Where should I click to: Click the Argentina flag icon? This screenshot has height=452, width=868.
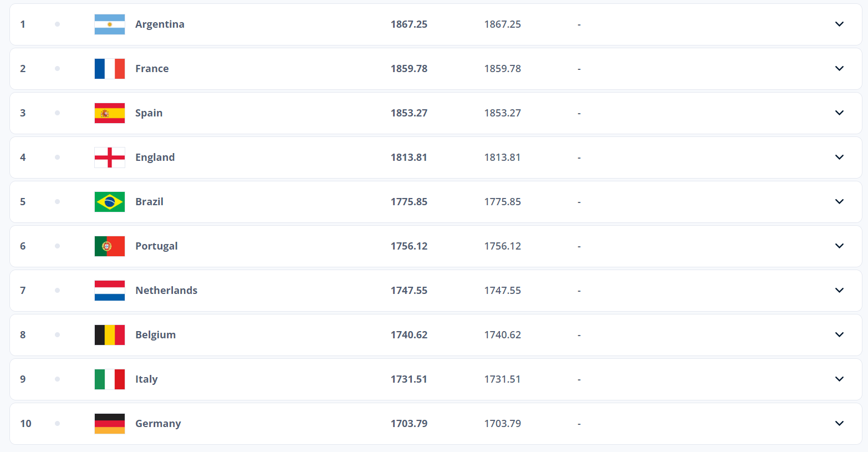pos(110,24)
